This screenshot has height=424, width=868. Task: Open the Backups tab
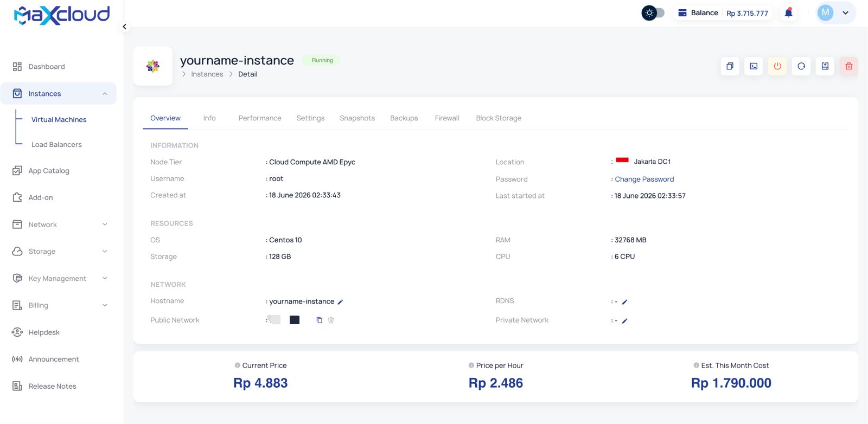click(404, 118)
